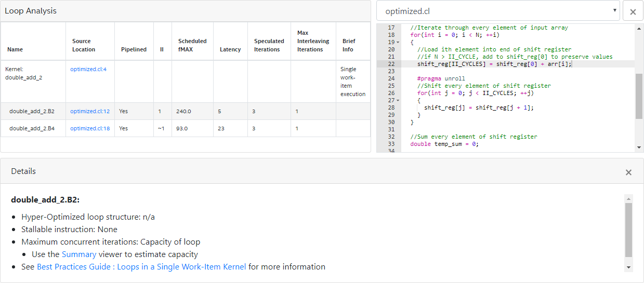This screenshot has width=644, height=283.
Task: Open the optimized.cl:4 source location link
Action: [88, 69]
